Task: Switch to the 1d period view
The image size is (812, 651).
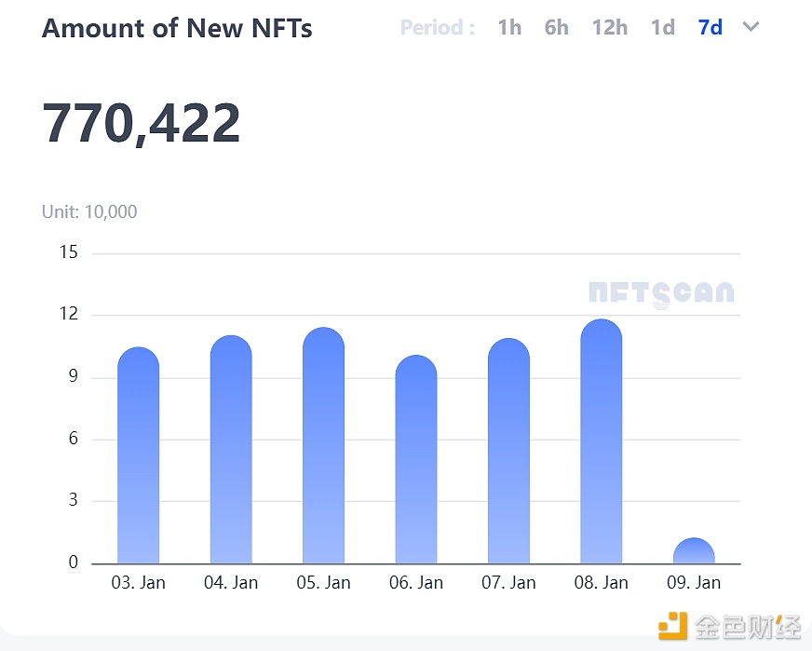Action: coord(662,27)
